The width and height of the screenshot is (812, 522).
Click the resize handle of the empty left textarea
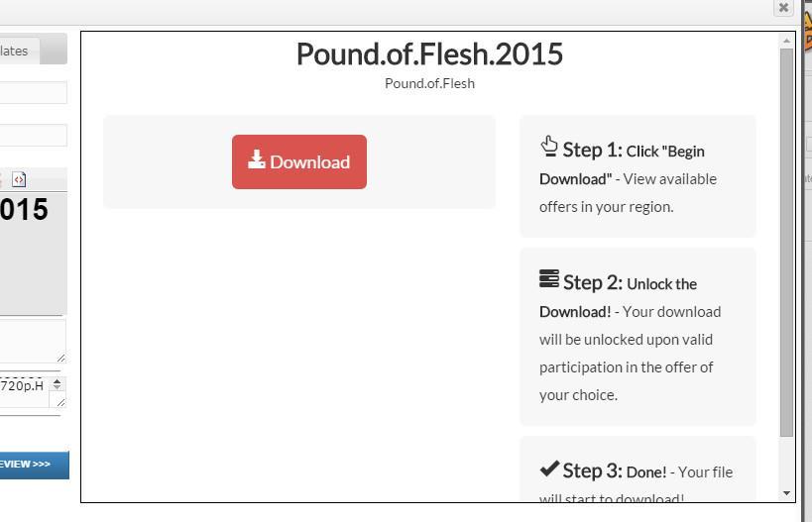click(x=61, y=358)
